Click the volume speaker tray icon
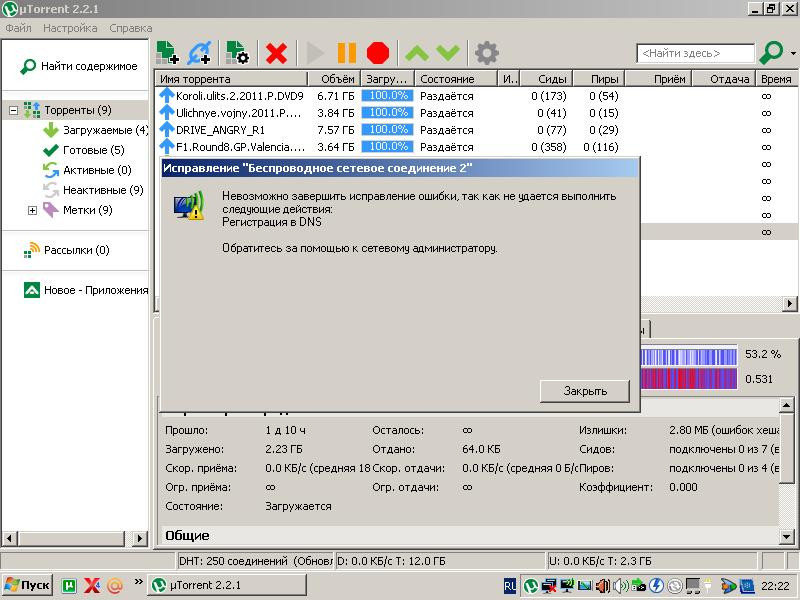The width and height of the screenshot is (800, 600). click(x=620, y=586)
